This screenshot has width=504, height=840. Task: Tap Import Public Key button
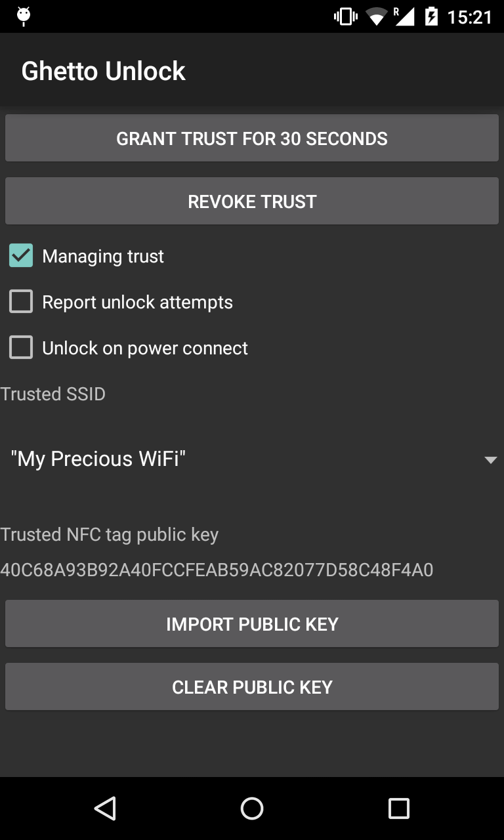pyautogui.click(x=252, y=624)
